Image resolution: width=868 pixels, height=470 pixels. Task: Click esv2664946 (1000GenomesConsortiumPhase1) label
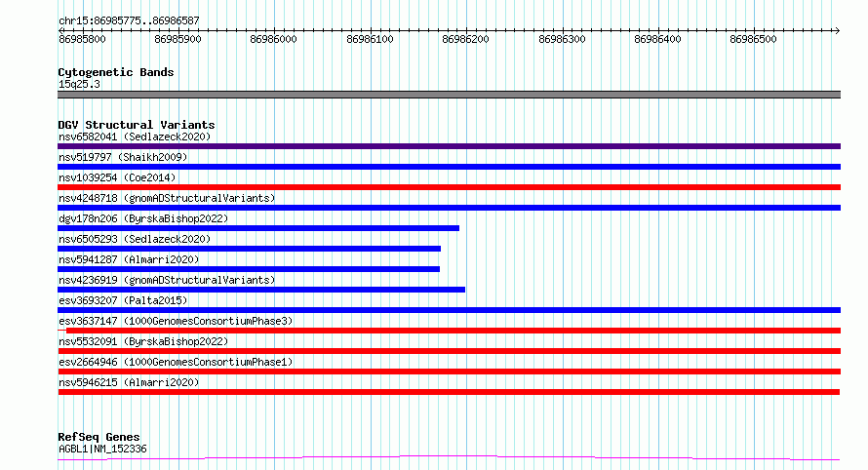(176, 362)
